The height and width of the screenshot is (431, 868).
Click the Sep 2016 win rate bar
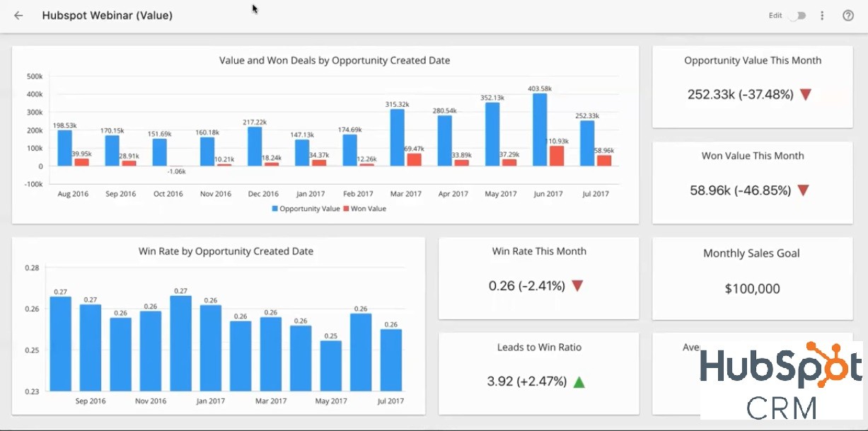pos(91,347)
